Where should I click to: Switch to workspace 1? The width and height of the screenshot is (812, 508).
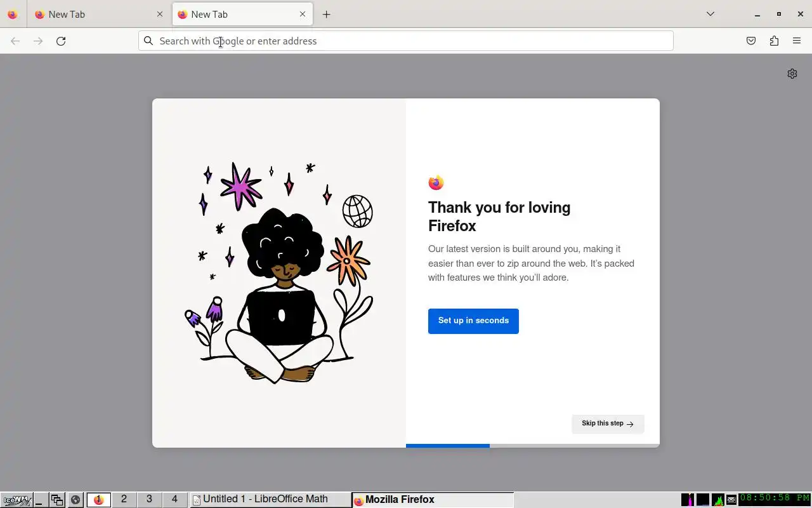coord(99,500)
